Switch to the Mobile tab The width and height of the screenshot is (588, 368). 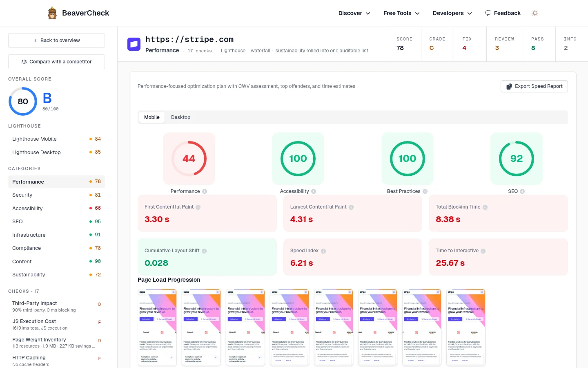152,117
